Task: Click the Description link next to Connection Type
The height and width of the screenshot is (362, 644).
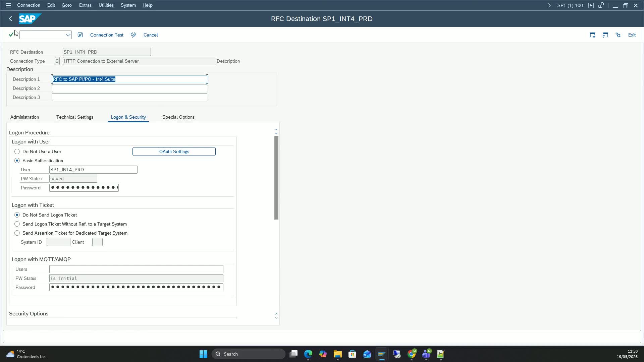Action: (x=228, y=61)
